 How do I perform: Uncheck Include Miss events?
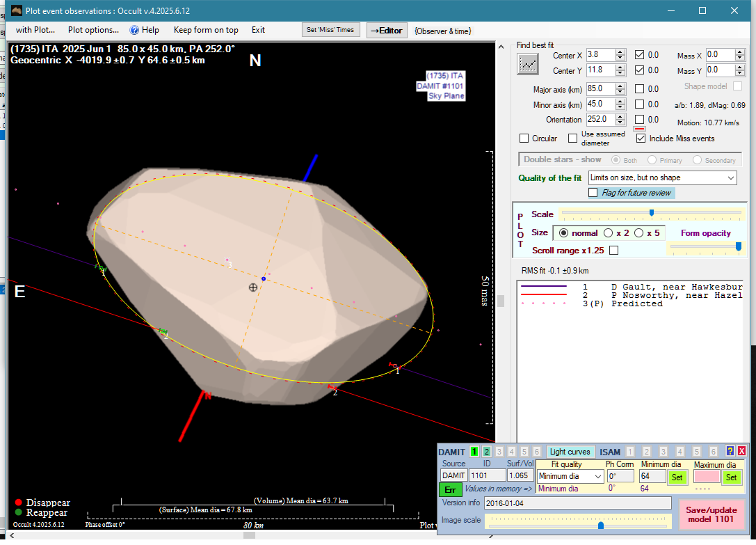coord(641,139)
